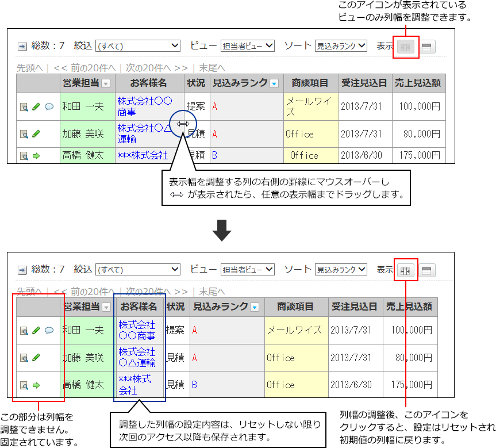Open detail icon for 高橋 健太 row, upper table

24,156
